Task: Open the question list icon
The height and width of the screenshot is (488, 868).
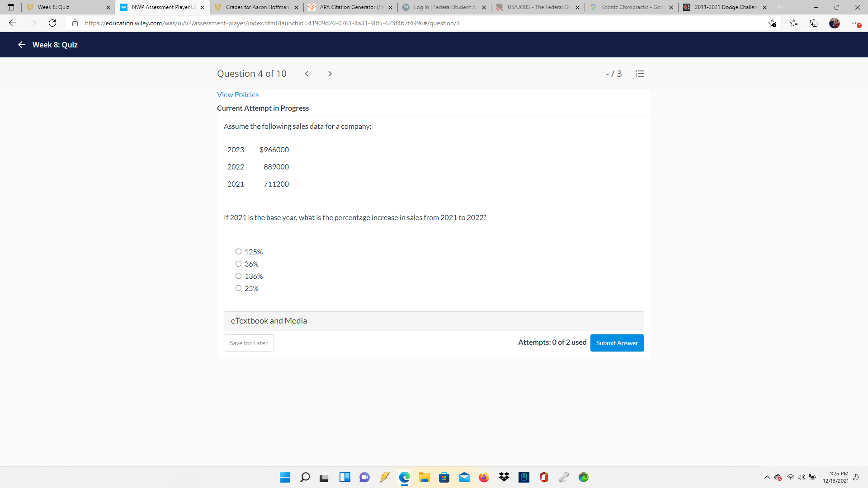Action: [x=640, y=74]
